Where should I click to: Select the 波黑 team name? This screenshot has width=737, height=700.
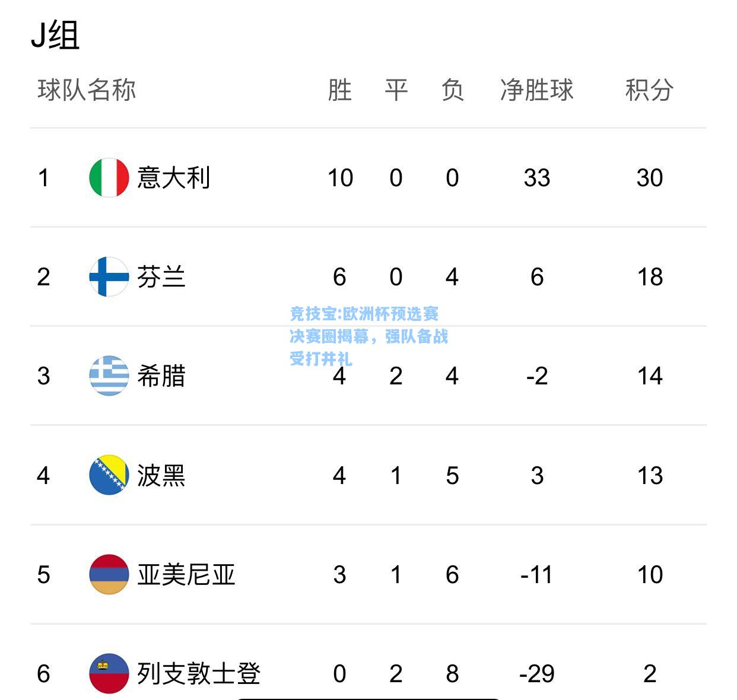tap(161, 475)
